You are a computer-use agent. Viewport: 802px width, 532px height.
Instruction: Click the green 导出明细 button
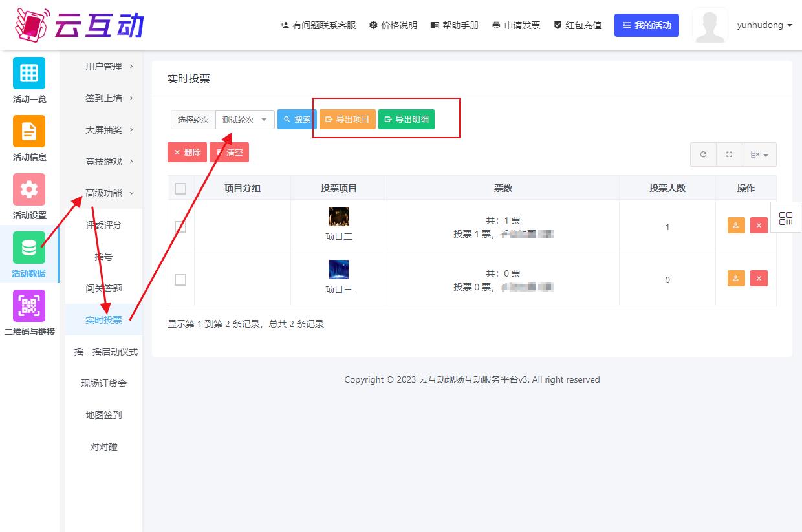pos(406,120)
